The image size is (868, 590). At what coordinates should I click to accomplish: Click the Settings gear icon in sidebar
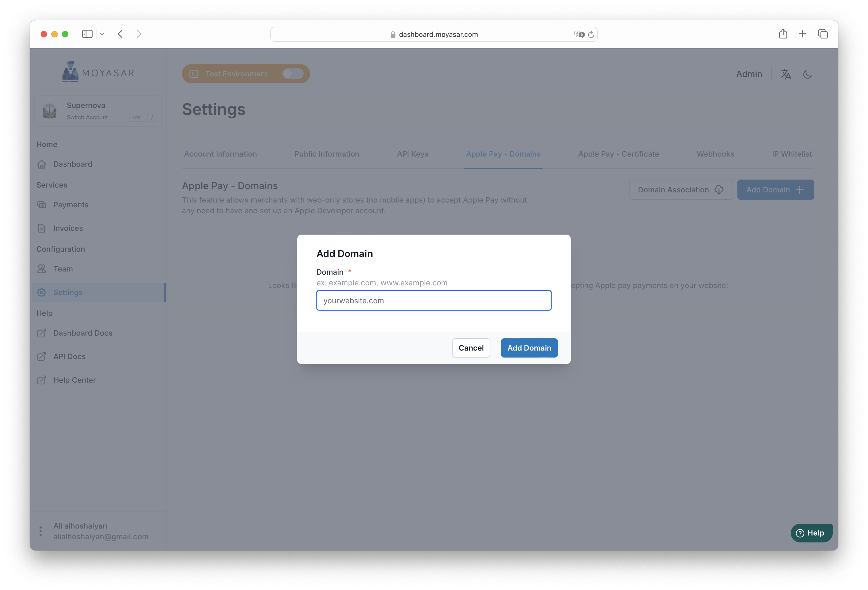pos(42,292)
